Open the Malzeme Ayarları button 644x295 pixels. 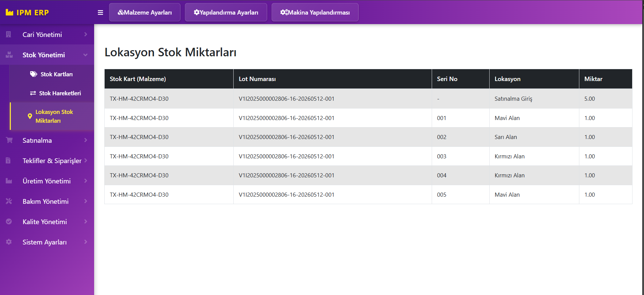click(145, 12)
